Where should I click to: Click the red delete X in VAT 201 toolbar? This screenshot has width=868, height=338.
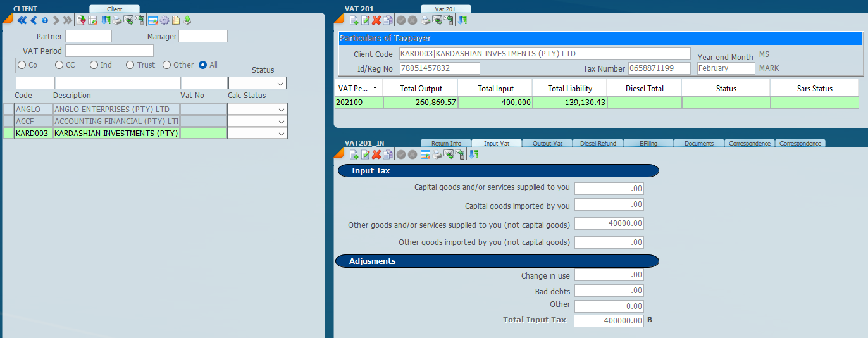(x=376, y=20)
